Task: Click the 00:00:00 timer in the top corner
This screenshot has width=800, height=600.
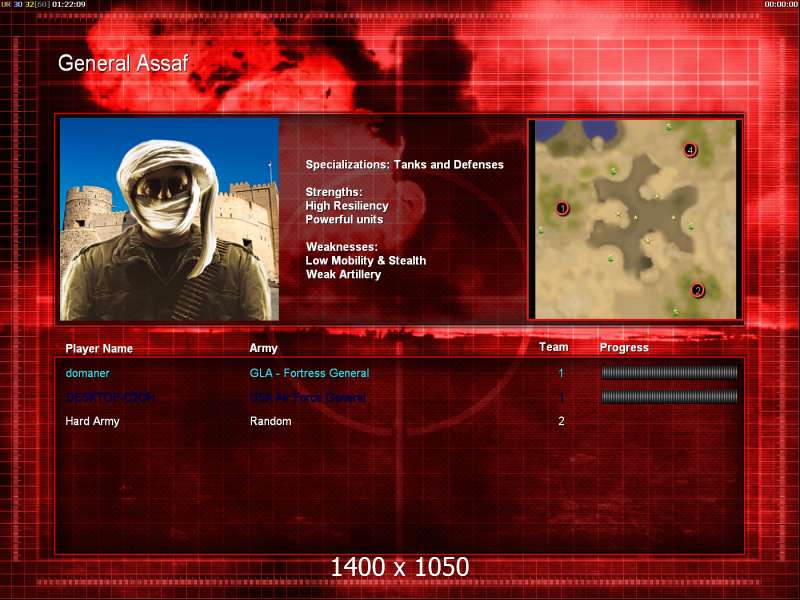Action: click(781, 5)
